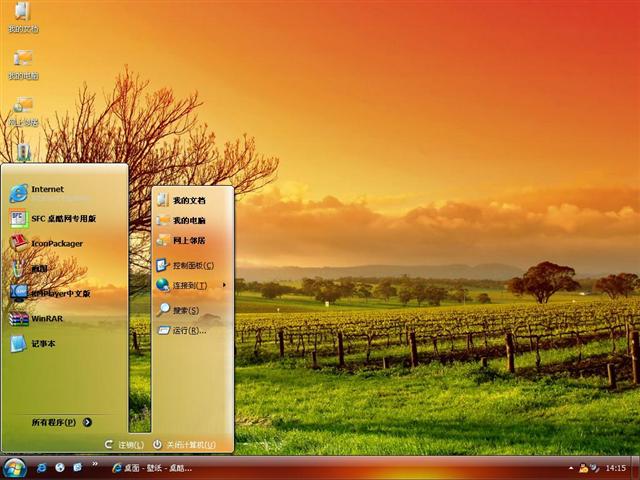640x480 pixels.
Task: Open the 运行(R)... dialog
Action: click(x=186, y=330)
